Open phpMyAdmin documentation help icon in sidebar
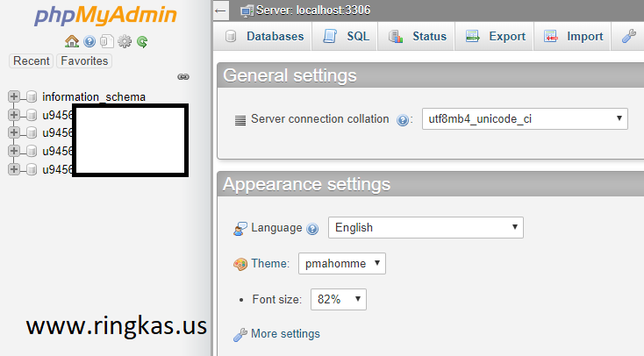 pos(89,41)
